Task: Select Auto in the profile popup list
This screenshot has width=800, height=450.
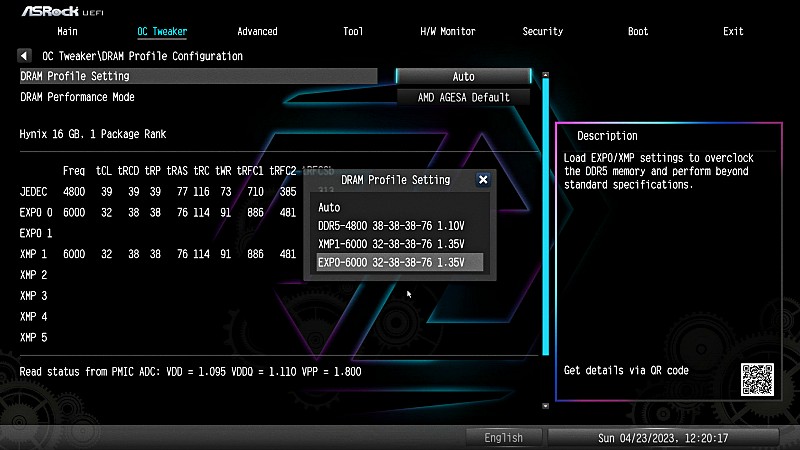Action: (329, 208)
